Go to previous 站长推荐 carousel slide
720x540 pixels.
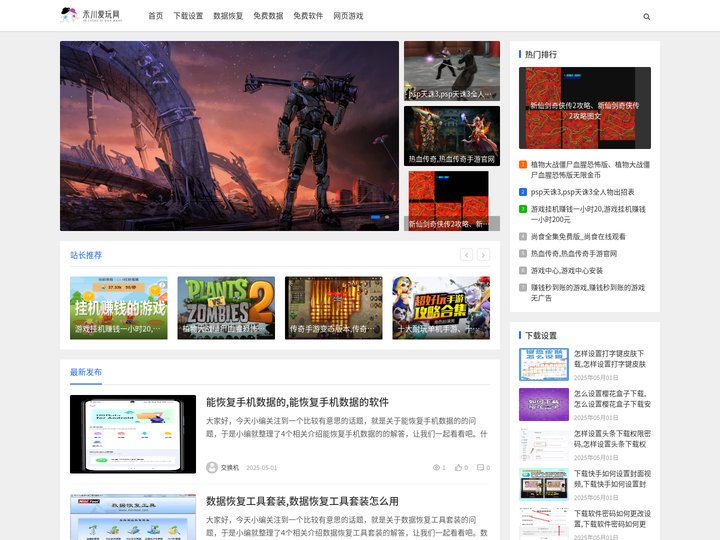point(466,255)
